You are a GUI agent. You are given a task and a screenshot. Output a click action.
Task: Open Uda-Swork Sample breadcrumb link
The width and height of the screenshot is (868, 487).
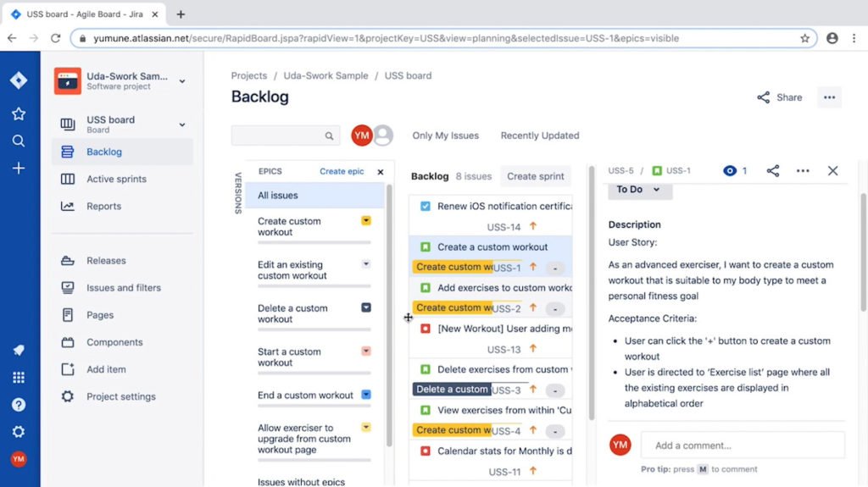click(x=325, y=76)
